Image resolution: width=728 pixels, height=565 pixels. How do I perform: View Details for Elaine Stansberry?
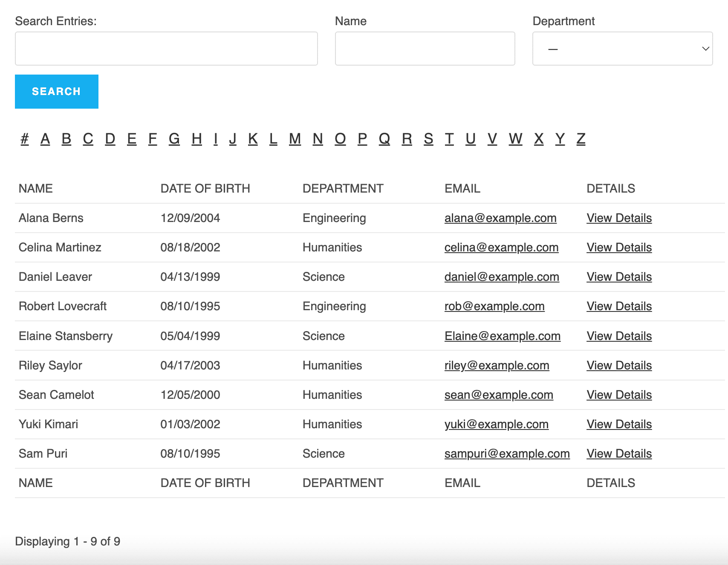coord(619,336)
